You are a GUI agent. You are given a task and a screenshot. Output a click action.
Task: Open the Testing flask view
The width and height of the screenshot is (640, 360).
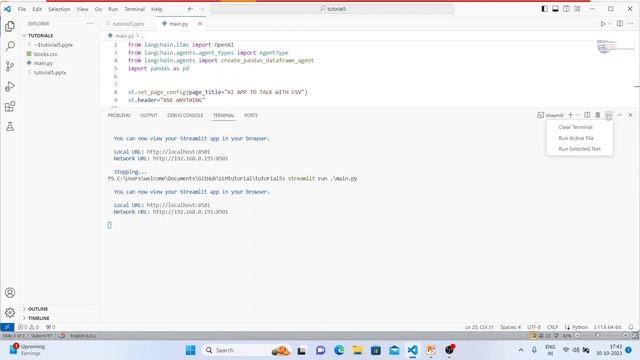(10, 127)
